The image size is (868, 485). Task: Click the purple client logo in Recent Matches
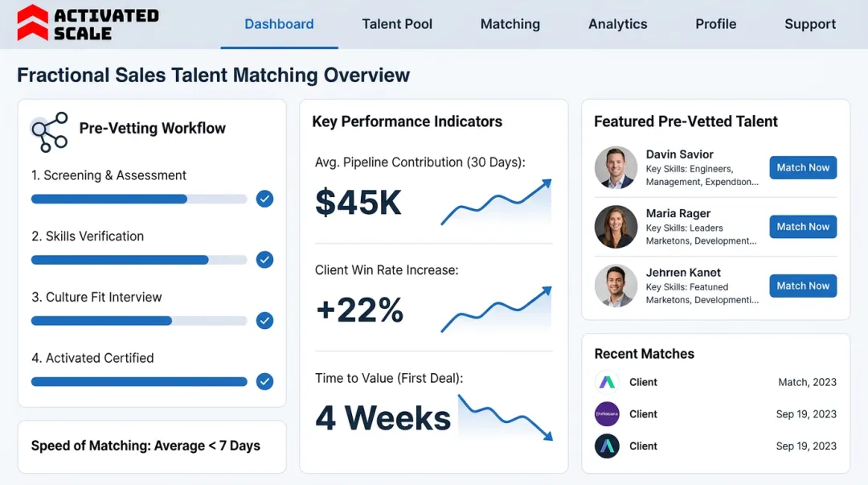pyautogui.click(x=607, y=414)
